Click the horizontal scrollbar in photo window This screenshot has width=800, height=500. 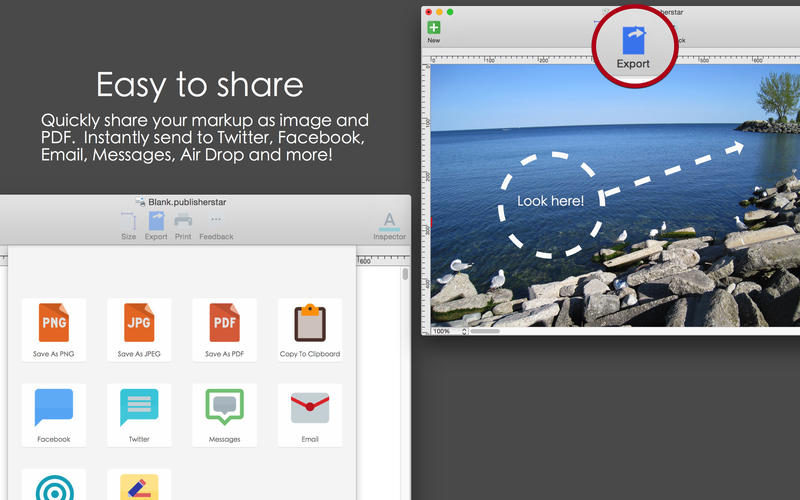click(x=485, y=331)
